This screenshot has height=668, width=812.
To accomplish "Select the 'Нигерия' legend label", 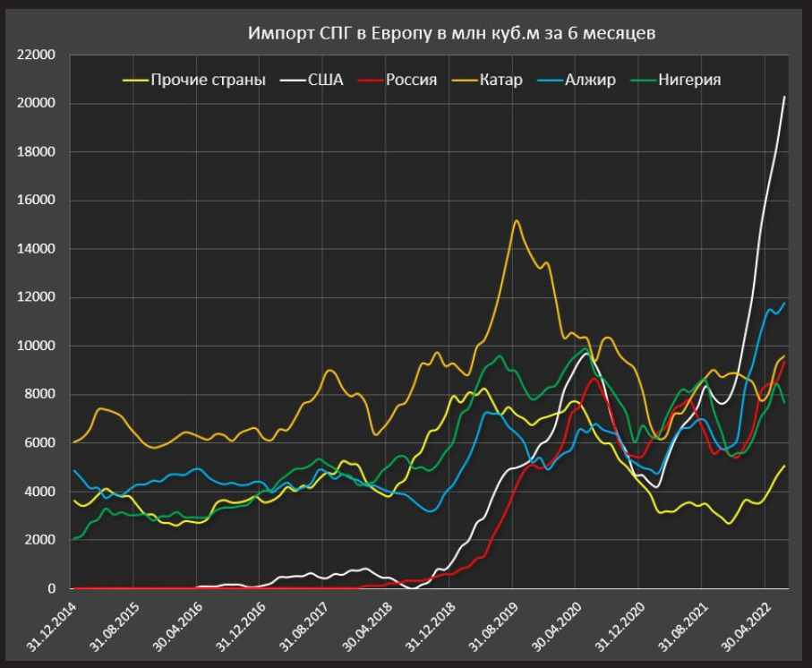I will point(689,80).
